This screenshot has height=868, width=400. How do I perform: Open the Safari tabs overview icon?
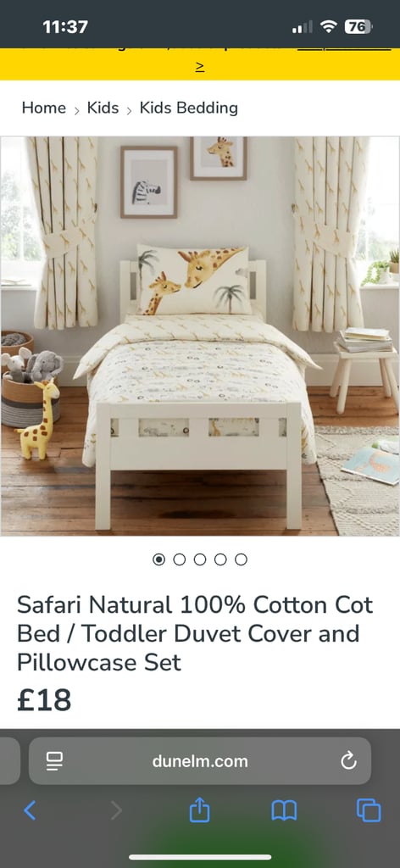pyautogui.click(x=369, y=810)
